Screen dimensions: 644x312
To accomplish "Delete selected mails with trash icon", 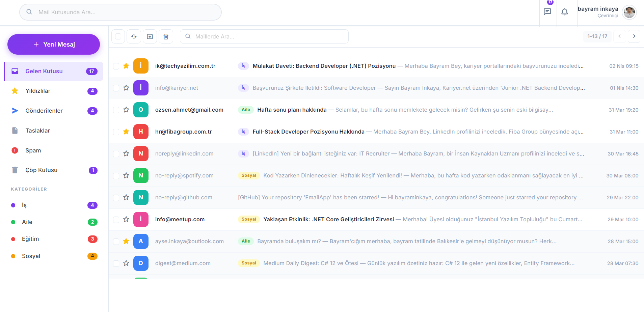I will tap(166, 36).
